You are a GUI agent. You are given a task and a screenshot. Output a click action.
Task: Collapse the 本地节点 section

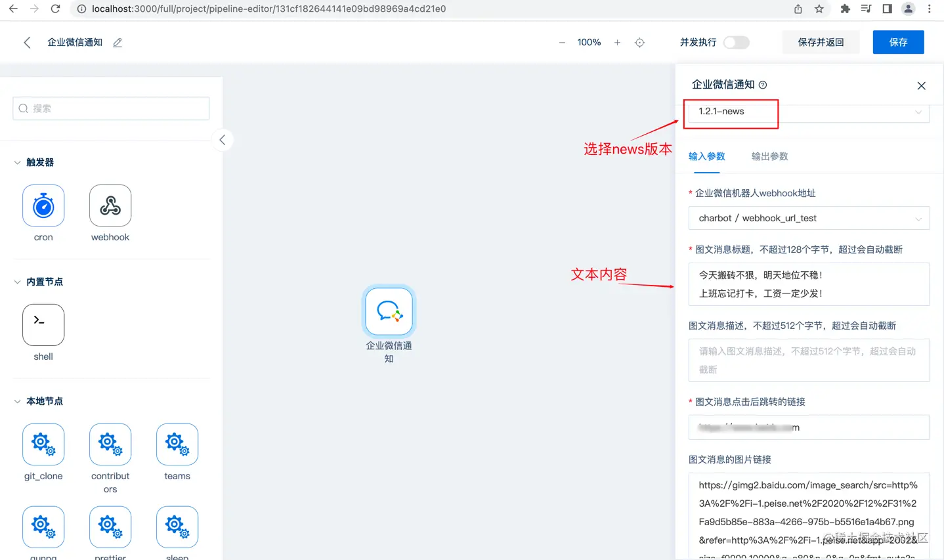[18, 401]
